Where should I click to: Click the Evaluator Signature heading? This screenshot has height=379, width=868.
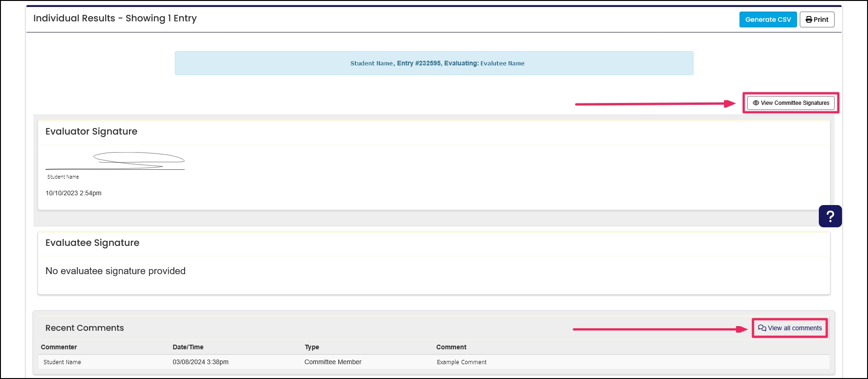[91, 131]
